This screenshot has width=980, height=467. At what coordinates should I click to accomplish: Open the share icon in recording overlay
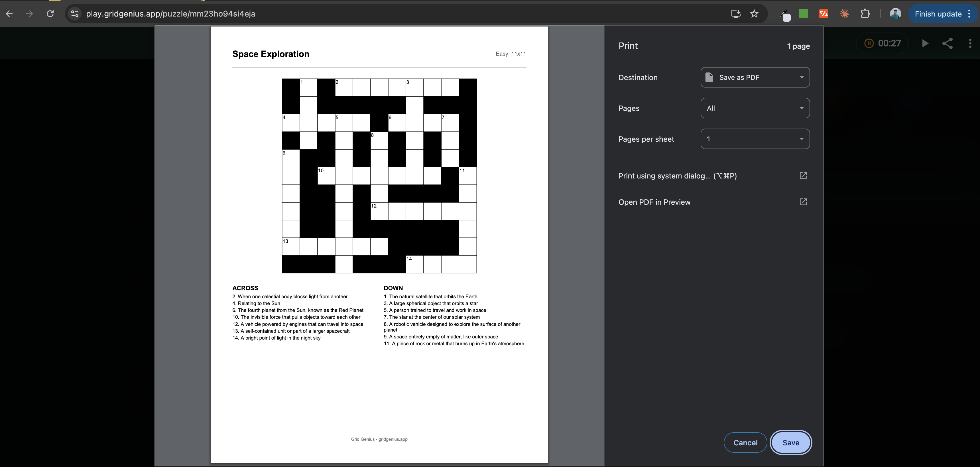click(948, 43)
